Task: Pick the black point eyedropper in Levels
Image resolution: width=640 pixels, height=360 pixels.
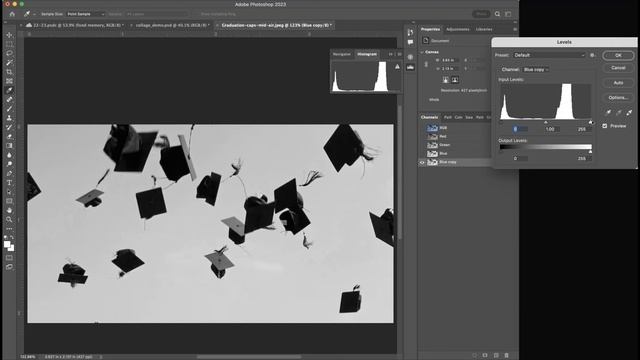Action: tap(608, 112)
